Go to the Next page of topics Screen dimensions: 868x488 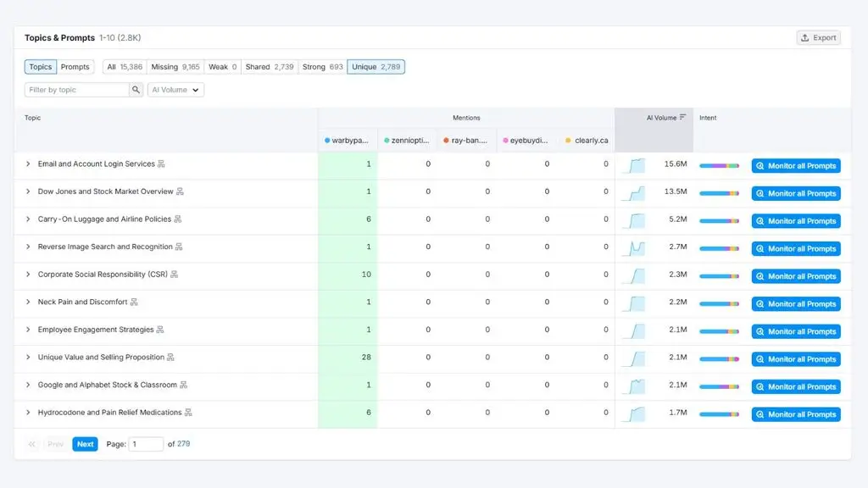[86, 444]
